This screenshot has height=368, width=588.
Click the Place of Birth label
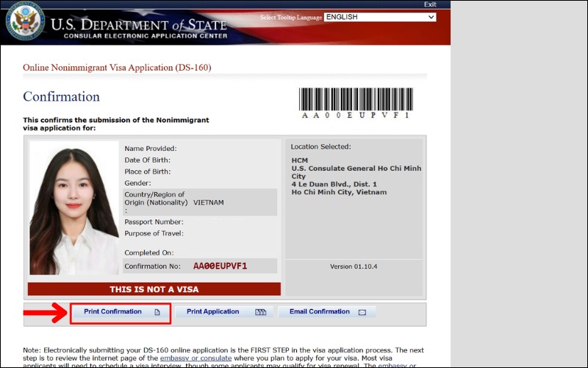148,171
